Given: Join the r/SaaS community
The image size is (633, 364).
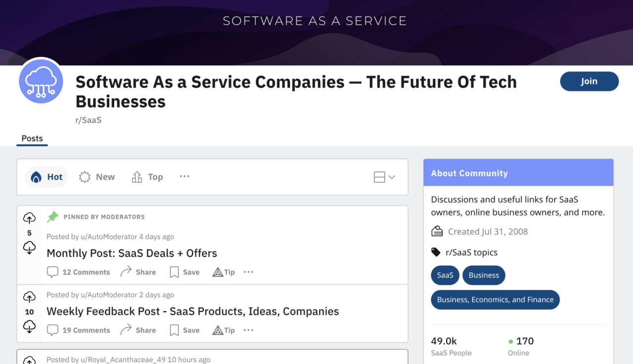Looking at the screenshot, I should coord(589,81).
